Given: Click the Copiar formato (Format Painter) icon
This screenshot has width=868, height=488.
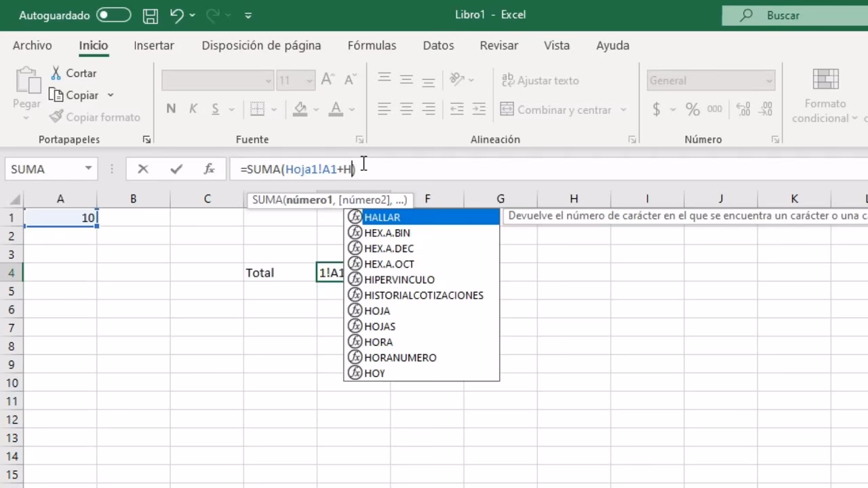Looking at the screenshot, I should click(x=57, y=117).
